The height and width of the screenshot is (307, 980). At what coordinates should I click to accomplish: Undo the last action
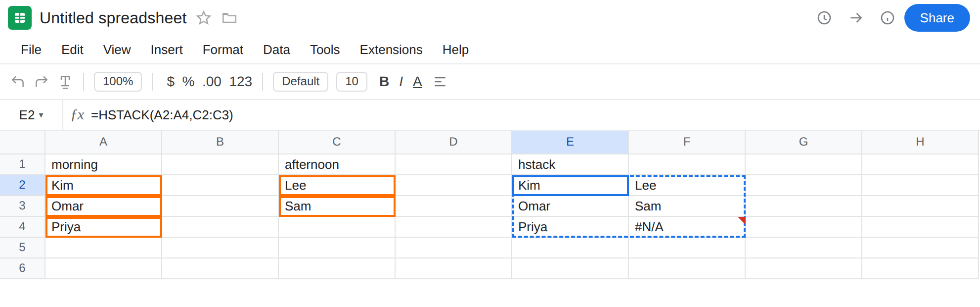tap(18, 81)
